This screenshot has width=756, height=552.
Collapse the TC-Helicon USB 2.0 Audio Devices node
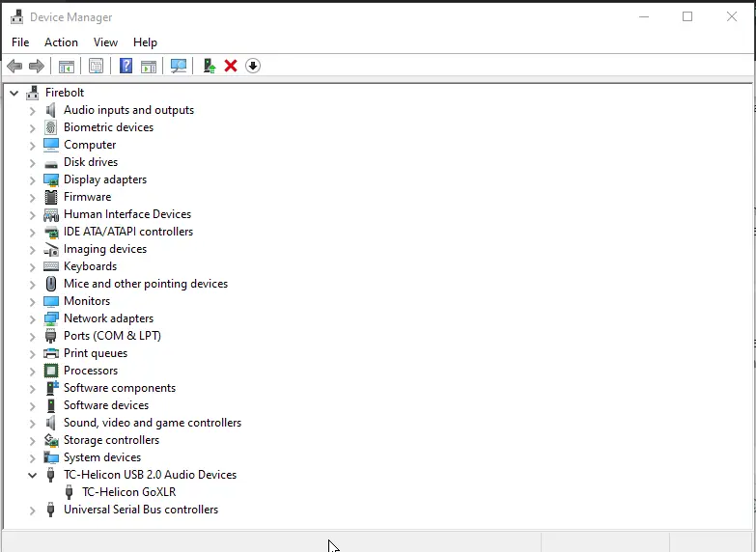click(x=33, y=475)
